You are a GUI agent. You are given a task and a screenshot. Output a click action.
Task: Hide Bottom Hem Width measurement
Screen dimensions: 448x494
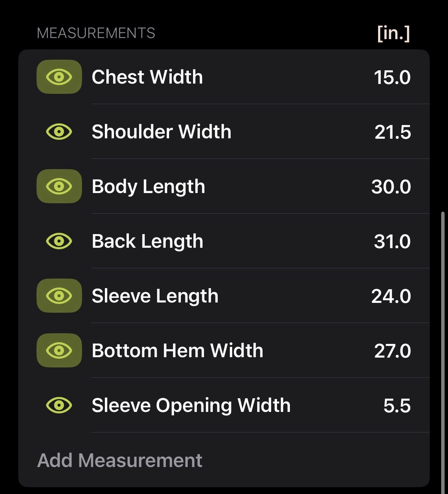click(59, 351)
